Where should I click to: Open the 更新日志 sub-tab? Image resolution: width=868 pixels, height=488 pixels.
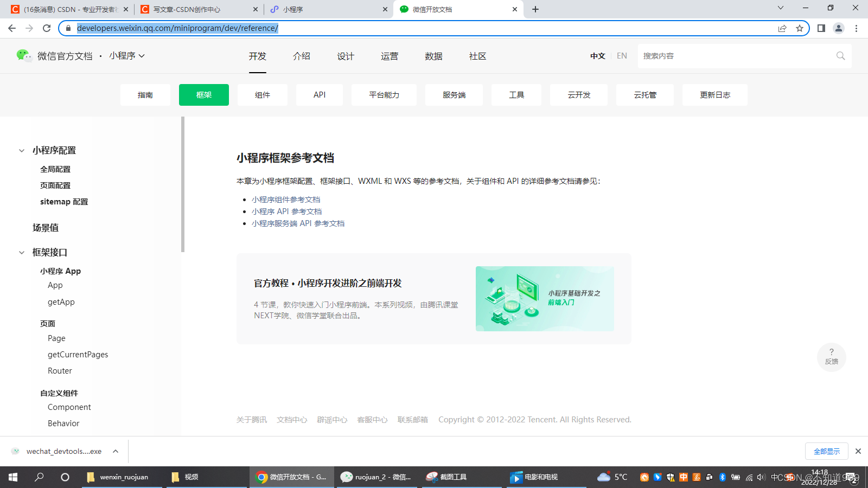pos(715,95)
